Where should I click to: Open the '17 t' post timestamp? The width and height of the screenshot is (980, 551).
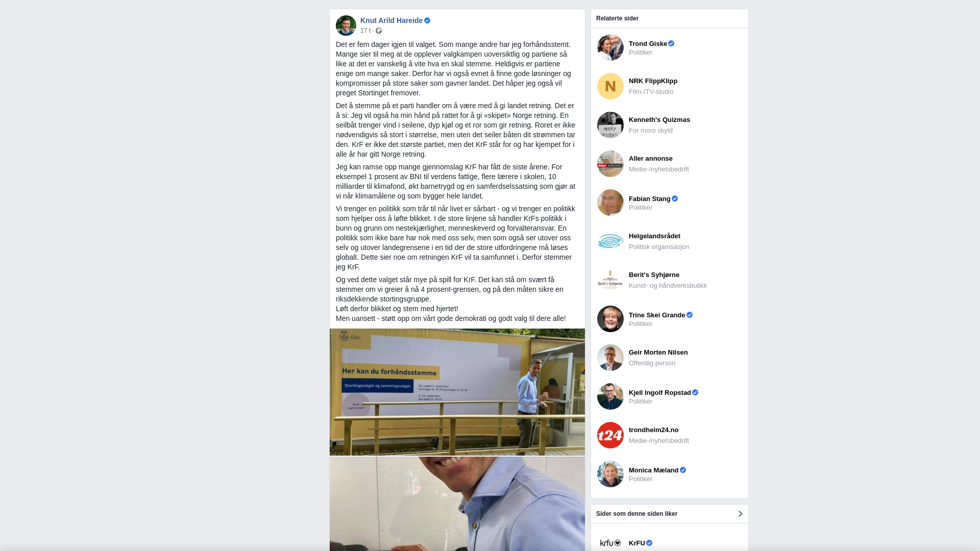tap(365, 31)
